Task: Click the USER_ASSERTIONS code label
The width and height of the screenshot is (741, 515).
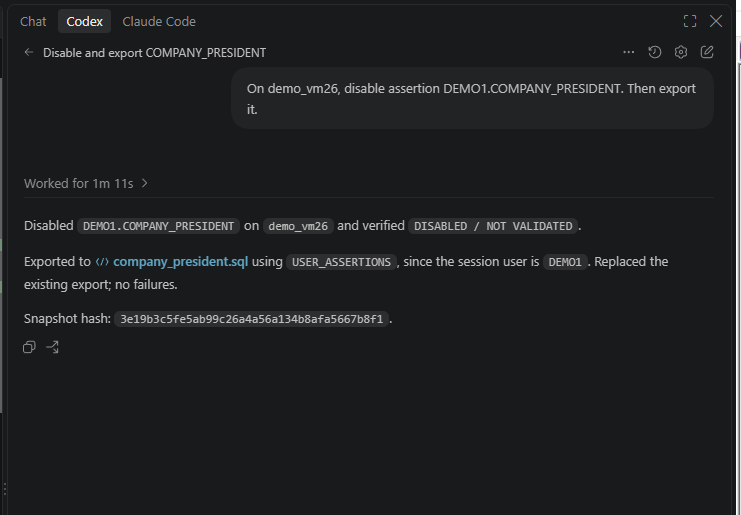Action: (x=341, y=262)
